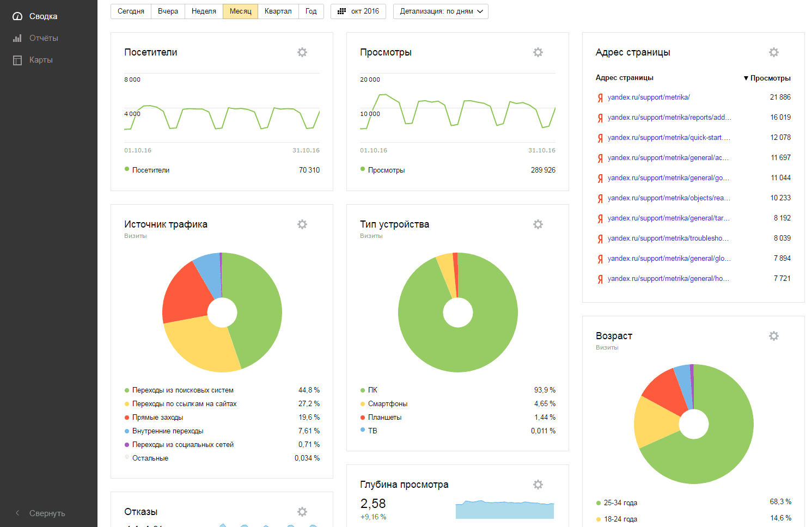This screenshot has width=812, height=527.
Task: Open link yandex.ru/support/metrika/
Action: pos(649,97)
